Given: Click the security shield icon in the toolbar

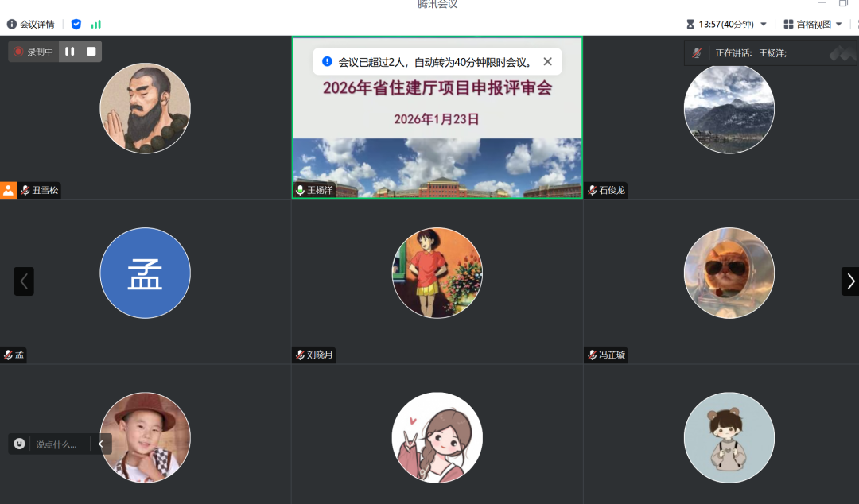Looking at the screenshot, I should (x=76, y=25).
